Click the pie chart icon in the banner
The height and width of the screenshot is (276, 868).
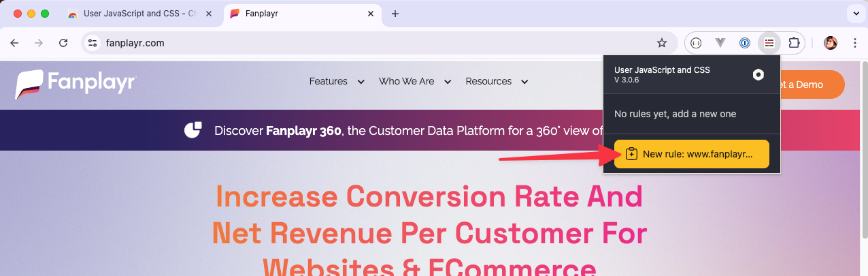pyautogui.click(x=194, y=129)
